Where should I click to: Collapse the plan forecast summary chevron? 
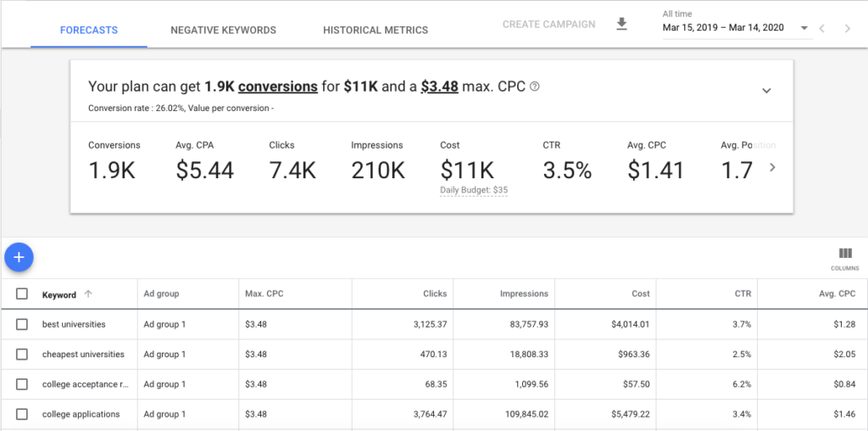pyautogui.click(x=766, y=91)
